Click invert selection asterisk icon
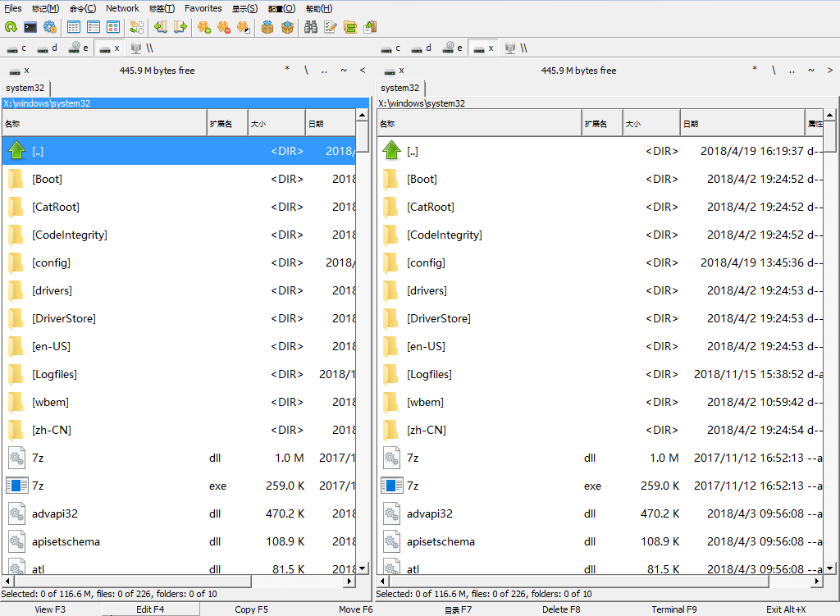The height and width of the screenshot is (616, 840). 244,27
